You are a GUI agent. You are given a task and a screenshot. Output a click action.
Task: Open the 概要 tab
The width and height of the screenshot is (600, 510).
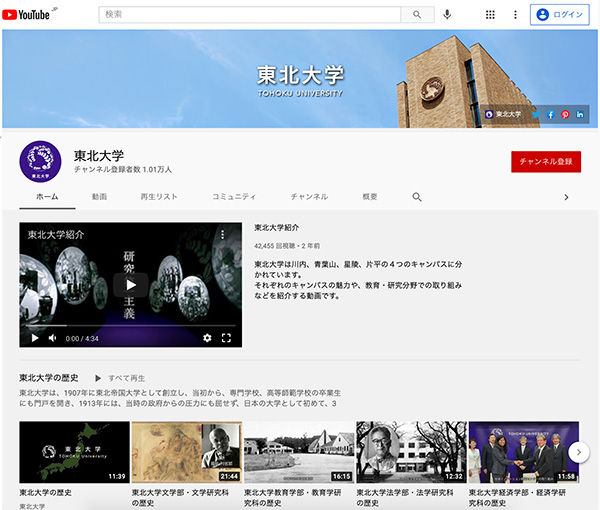(x=370, y=197)
